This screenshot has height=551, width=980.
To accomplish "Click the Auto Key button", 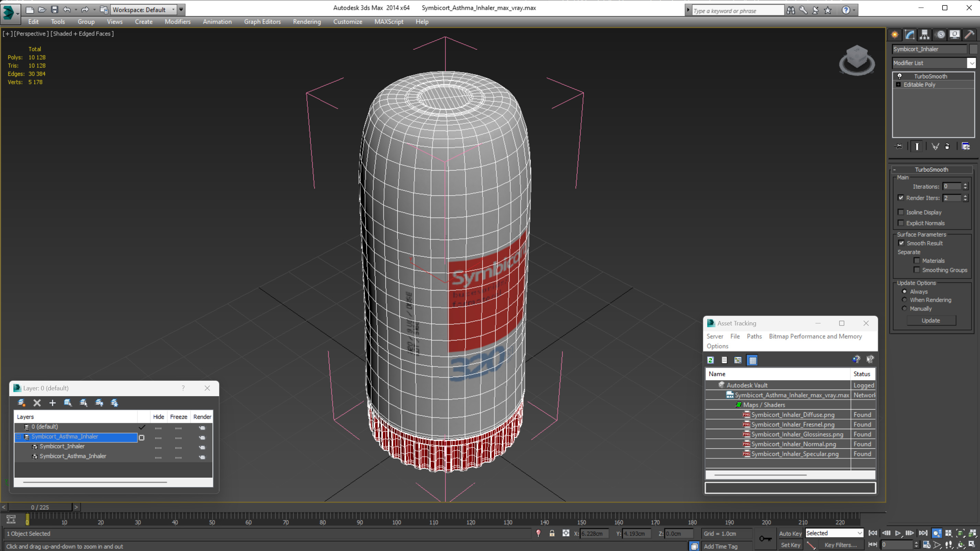I will coord(790,533).
